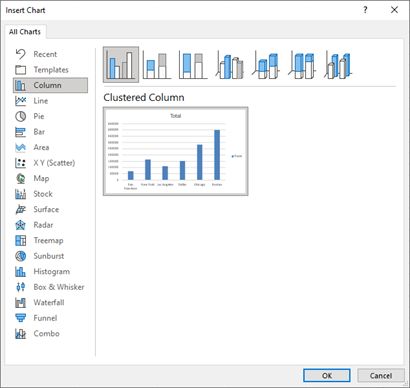
Task: Click the X Y Scatter icon
Action: point(20,163)
